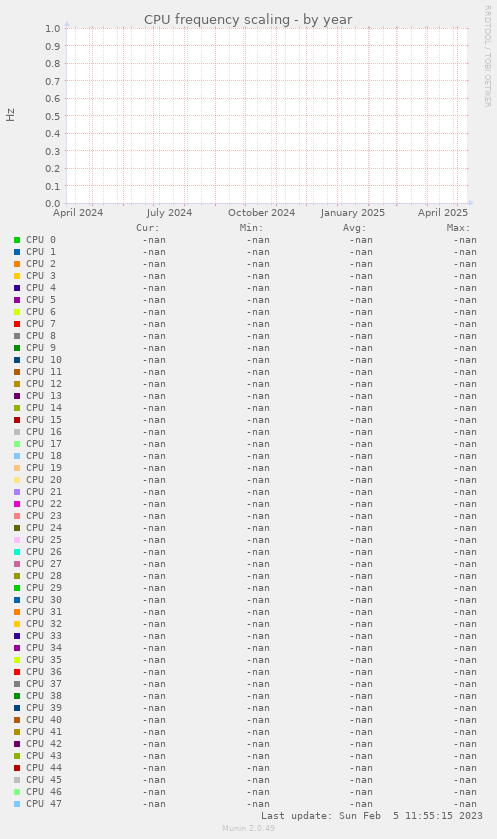Select the peach swatch beside CPU 19
497x839 pixels.
pyautogui.click(x=17, y=468)
